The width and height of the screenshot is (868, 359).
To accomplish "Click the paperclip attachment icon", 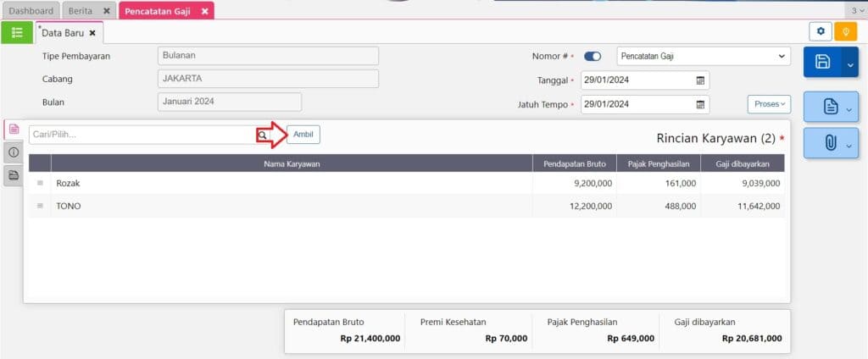I will pos(830,144).
